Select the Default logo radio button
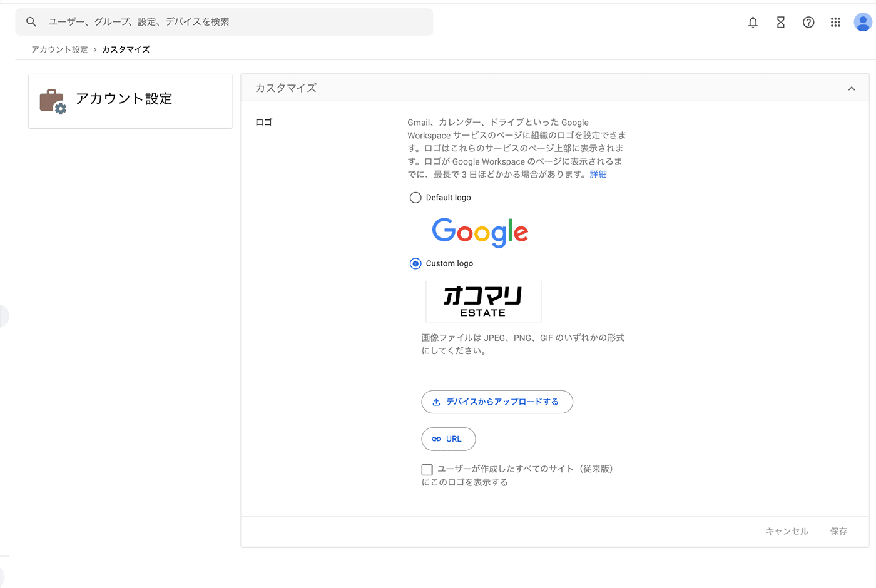 click(415, 198)
